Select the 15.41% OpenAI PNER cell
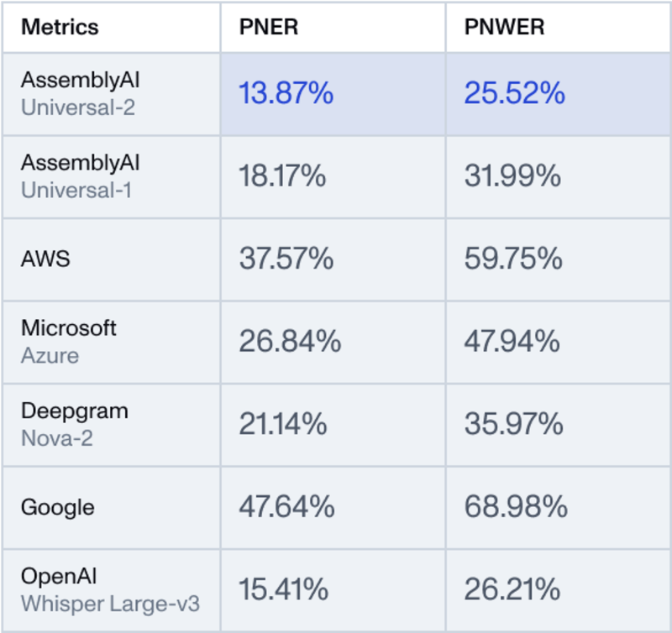 tap(283, 590)
